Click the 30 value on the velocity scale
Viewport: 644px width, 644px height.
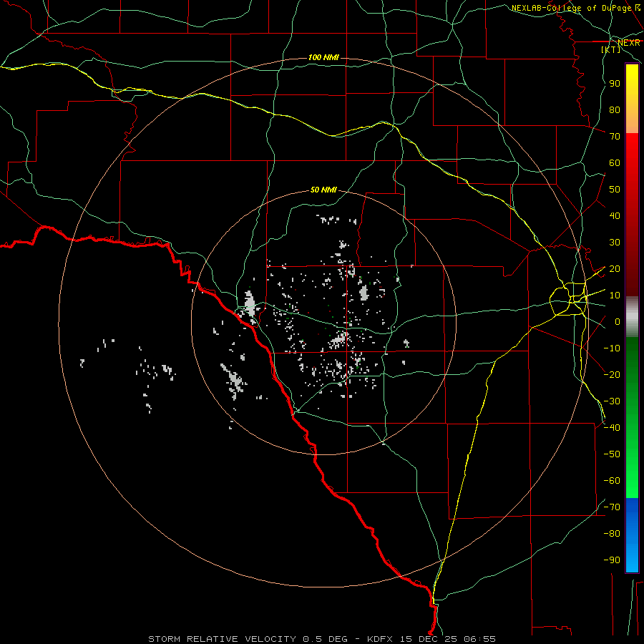(x=615, y=243)
